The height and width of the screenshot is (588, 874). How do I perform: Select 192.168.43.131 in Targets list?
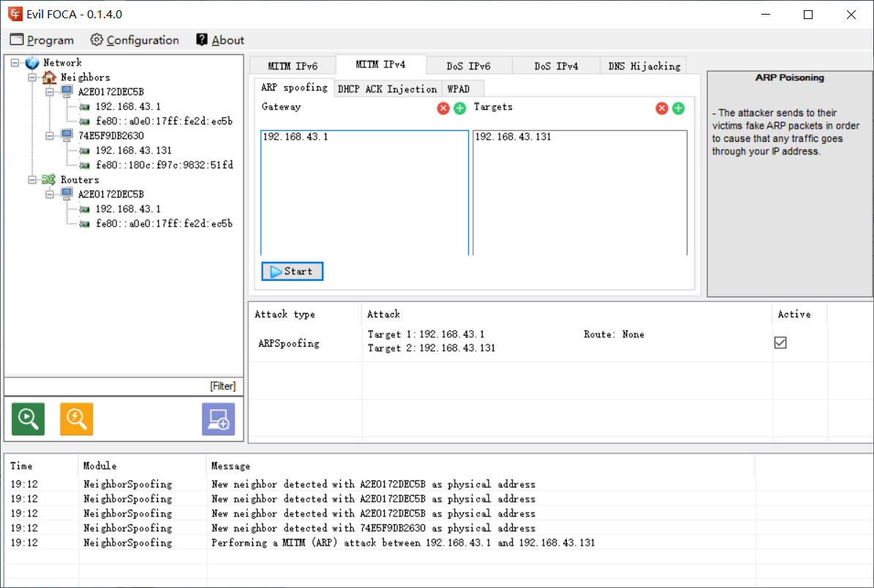513,137
